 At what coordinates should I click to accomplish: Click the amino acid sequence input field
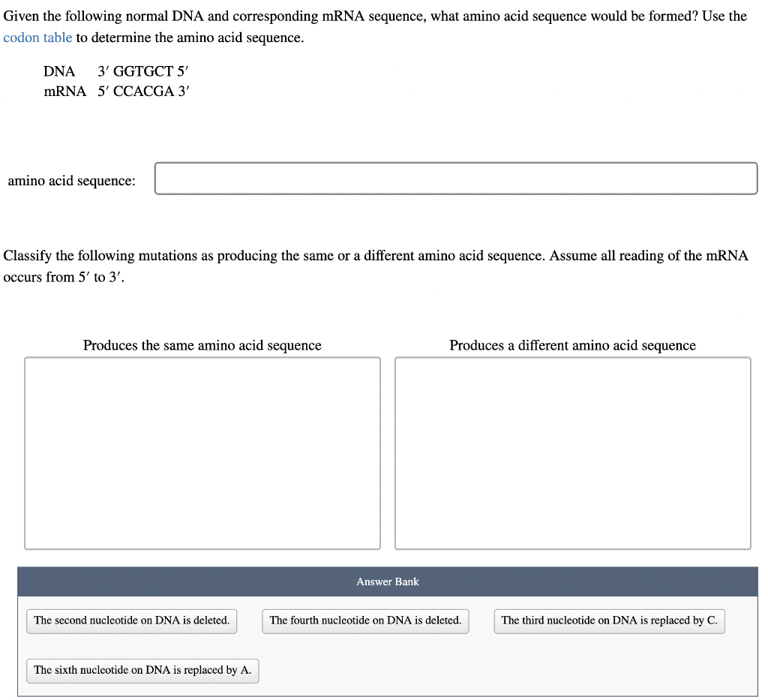[x=455, y=178]
